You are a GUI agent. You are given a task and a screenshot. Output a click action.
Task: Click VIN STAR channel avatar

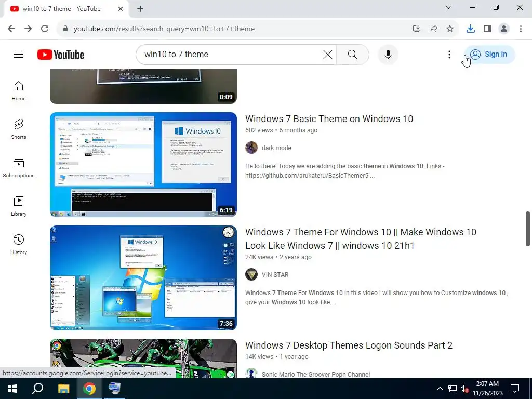tap(251, 274)
